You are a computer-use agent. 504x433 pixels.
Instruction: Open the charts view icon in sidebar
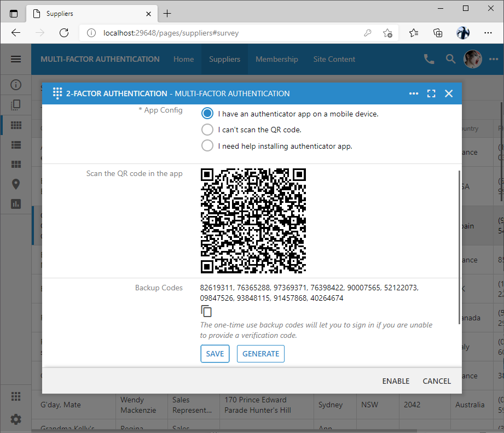(16, 203)
